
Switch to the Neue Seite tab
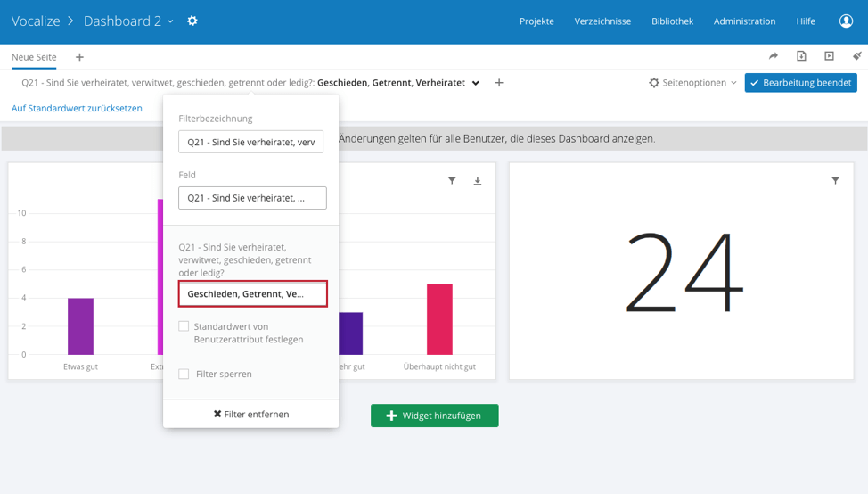pos(34,57)
